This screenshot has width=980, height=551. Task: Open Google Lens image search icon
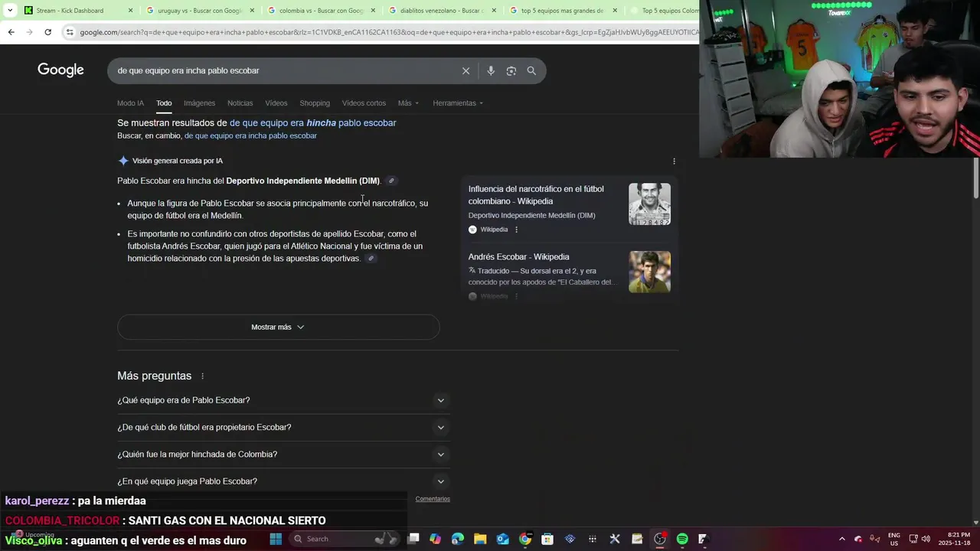point(511,70)
